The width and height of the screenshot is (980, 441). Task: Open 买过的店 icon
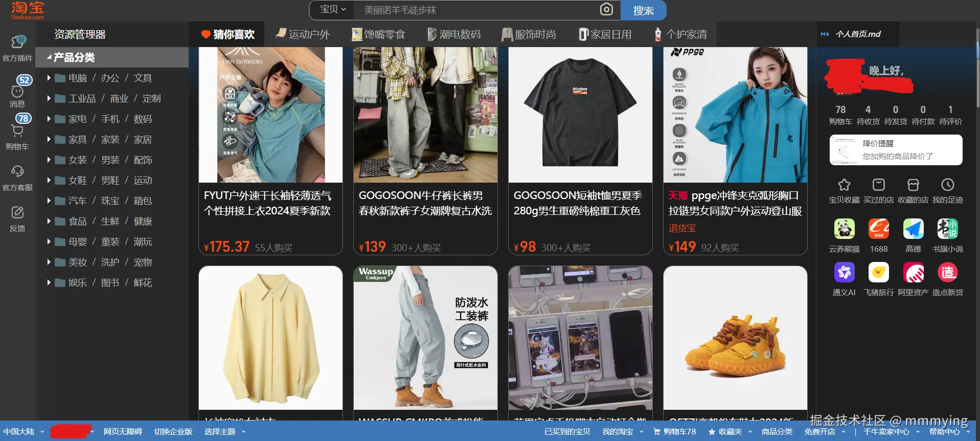tap(879, 185)
